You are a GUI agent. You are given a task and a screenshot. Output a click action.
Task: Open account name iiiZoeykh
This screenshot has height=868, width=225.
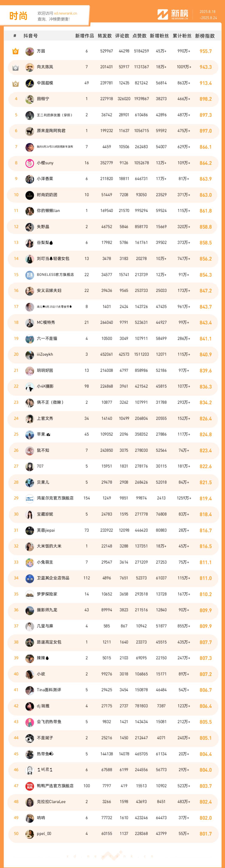pos(45,355)
